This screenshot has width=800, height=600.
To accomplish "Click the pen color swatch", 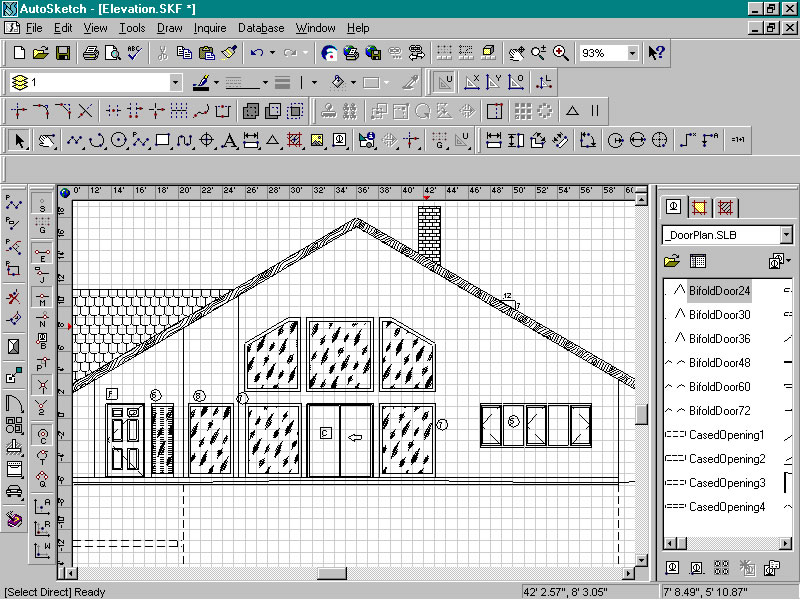I will (x=202, y=82).
